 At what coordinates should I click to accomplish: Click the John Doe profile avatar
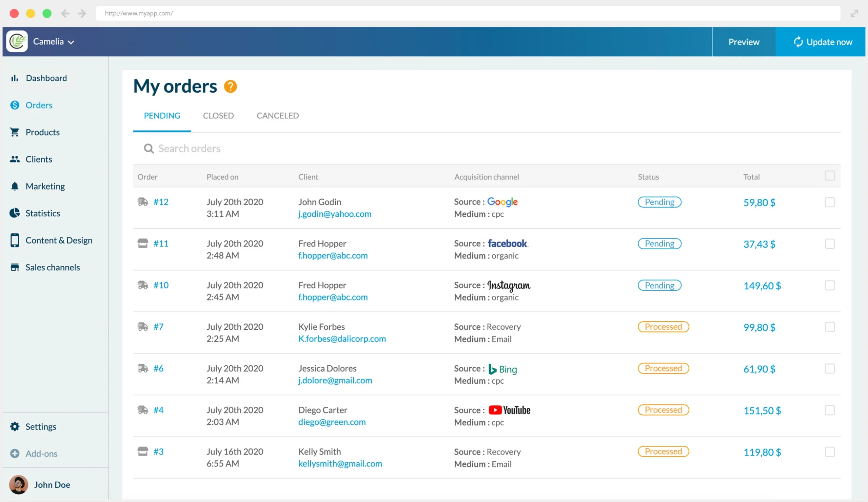click(x=18, y=484)
